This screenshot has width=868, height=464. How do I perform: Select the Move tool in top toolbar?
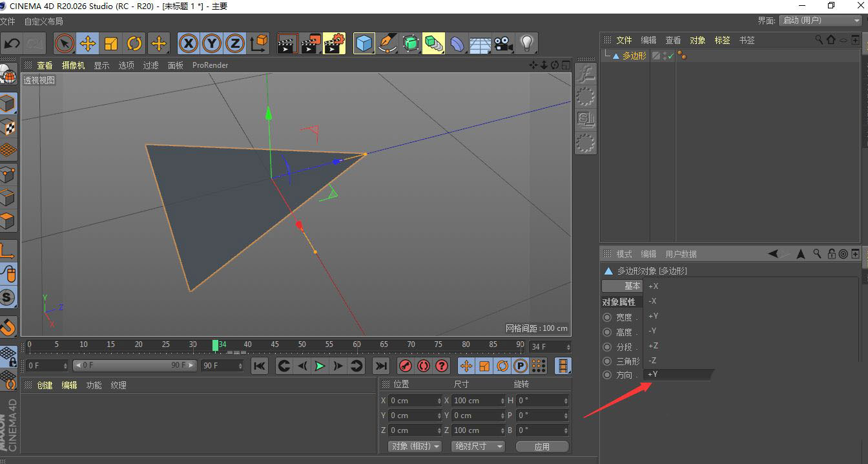pos(87,43)
